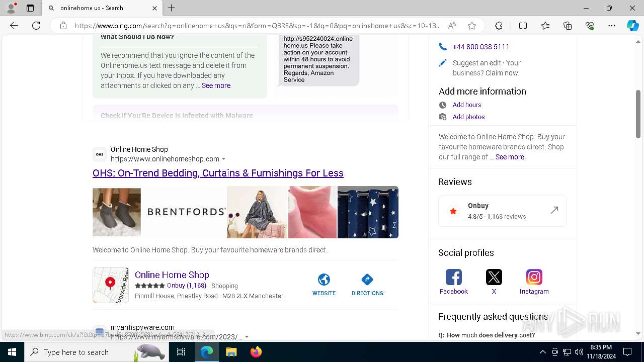Add this page to favorites star

click(472, 26)
